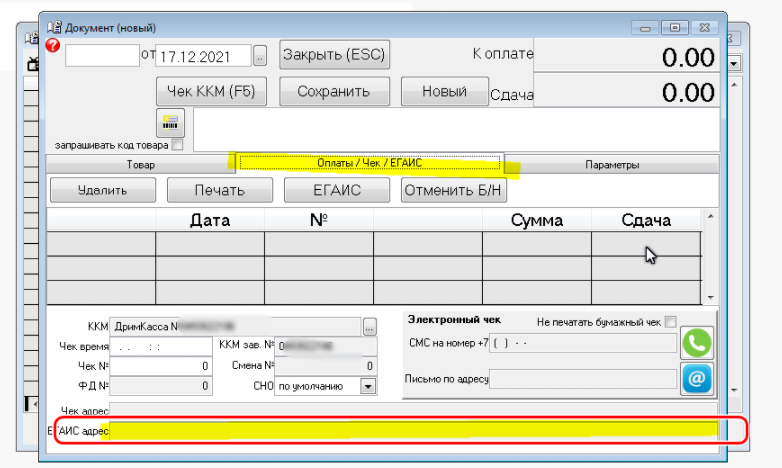This screenshot has width=782, height=468.
Task: Click the barcode scanner icon button
Action: (171, 123)
